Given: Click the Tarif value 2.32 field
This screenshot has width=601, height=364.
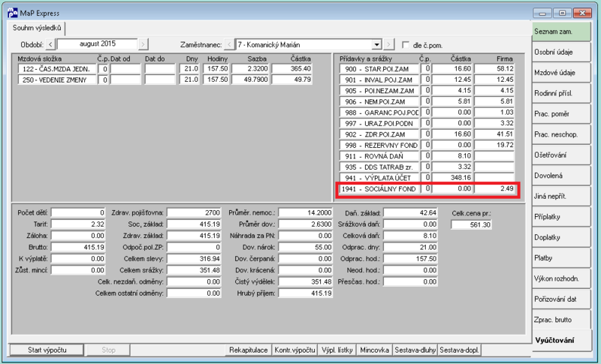Looking at the screenshot, I should point(78,224).
